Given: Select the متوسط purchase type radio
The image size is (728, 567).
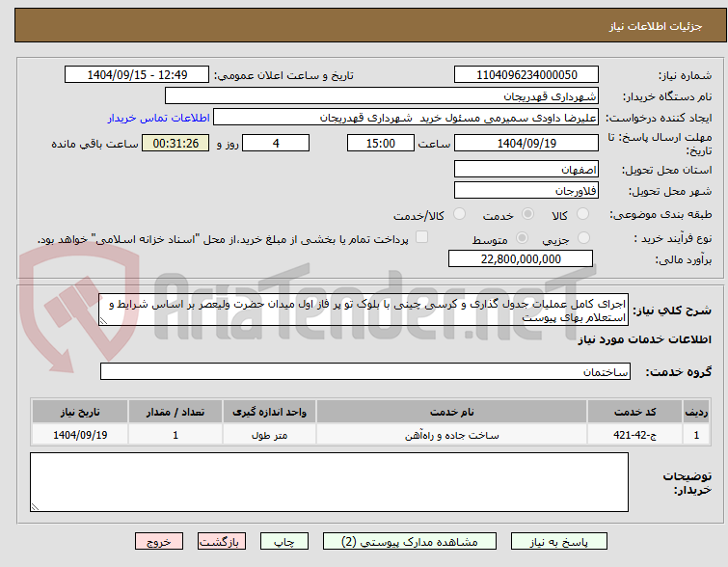Looking at the screenshot, I should pyautogui.click(x=522, y=238).
